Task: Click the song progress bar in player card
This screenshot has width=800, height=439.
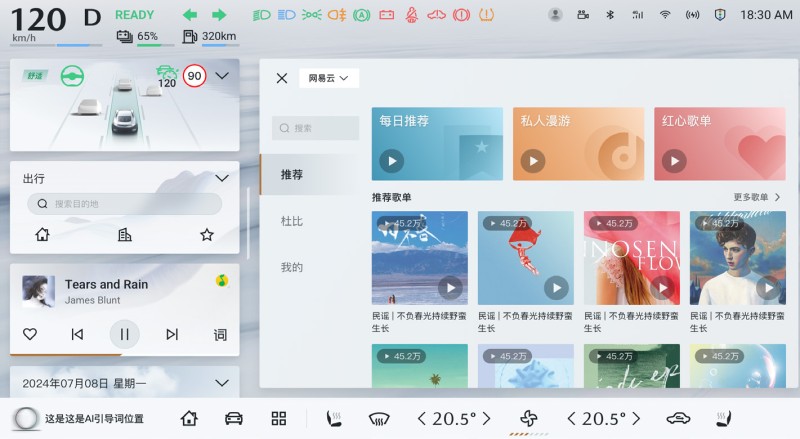Action: click(124, 354)
